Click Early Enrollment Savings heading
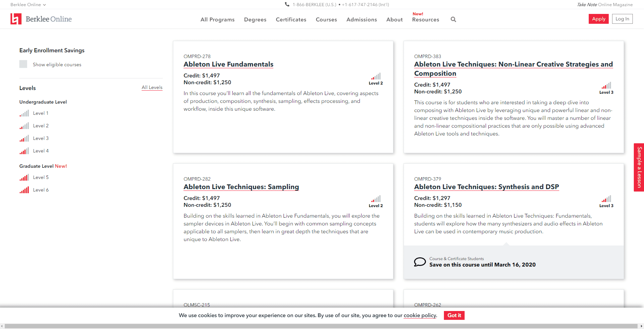This screenshot has width=644, height=329. tap(52, 50)
